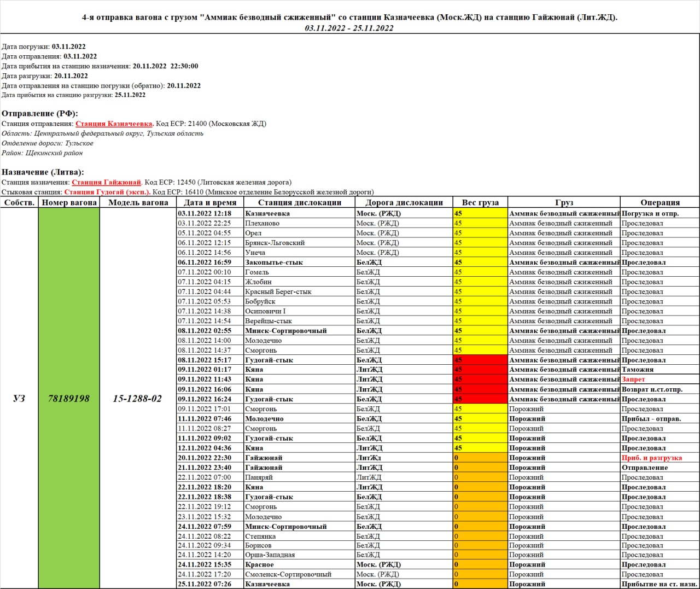Select green wagon number cell 78189198

[69, 399]
